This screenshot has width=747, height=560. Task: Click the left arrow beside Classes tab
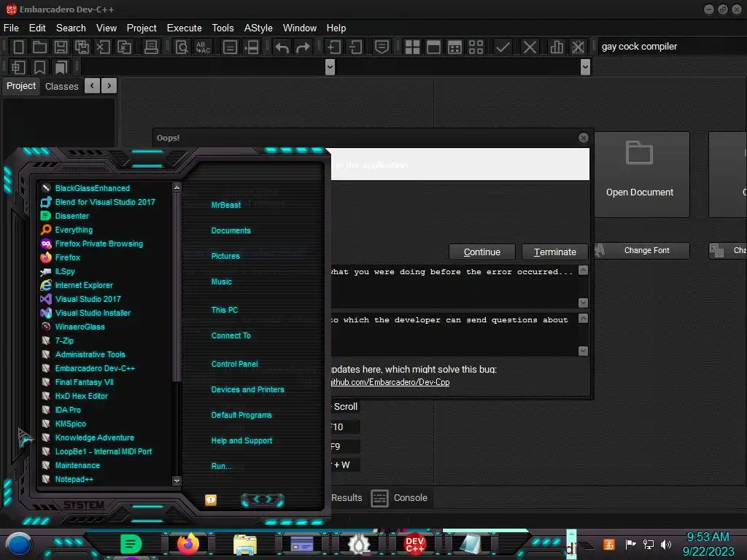point(92,86)
